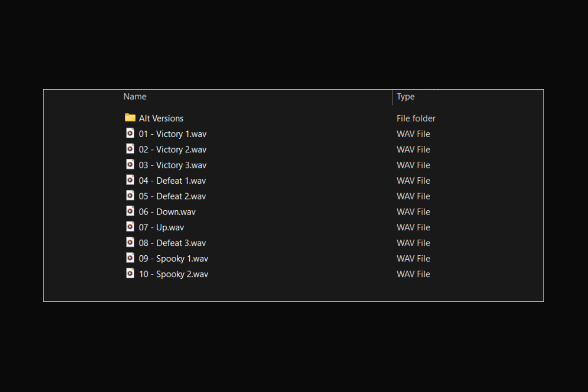Click the icon of 09 - Spooky 1.wav

click(130, 258)
